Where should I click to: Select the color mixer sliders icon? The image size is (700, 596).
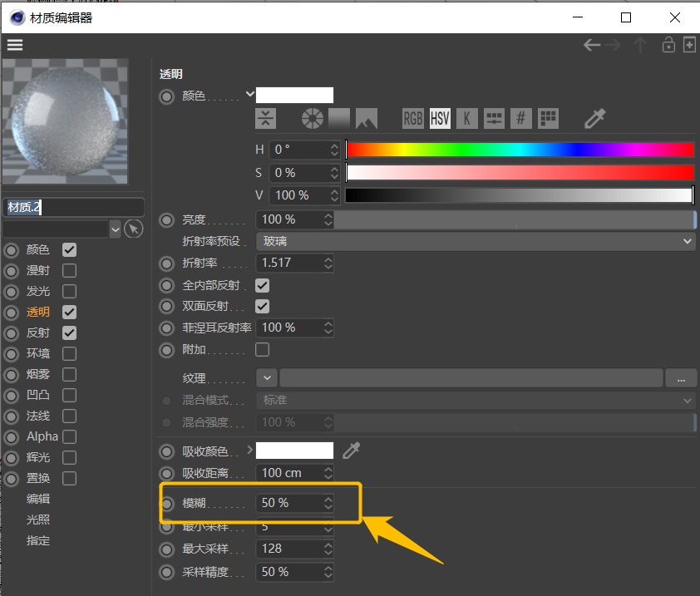click(x=494, y=118)
